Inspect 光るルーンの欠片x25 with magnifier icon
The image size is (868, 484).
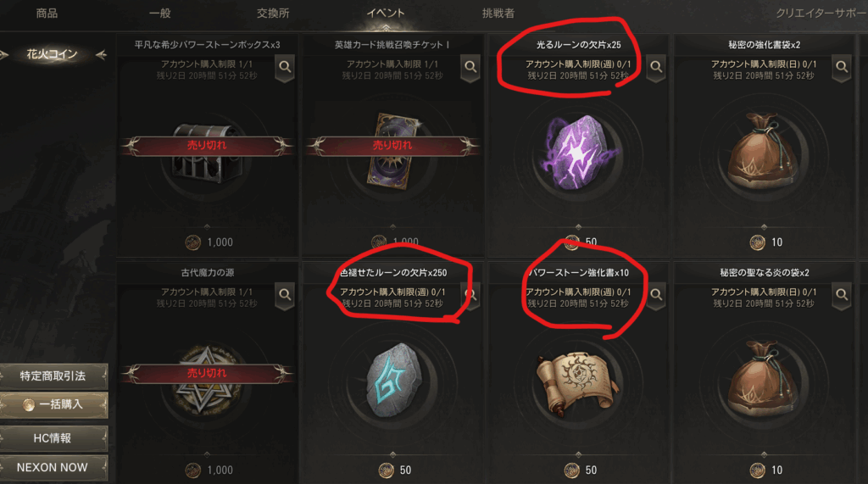point(656,68)
